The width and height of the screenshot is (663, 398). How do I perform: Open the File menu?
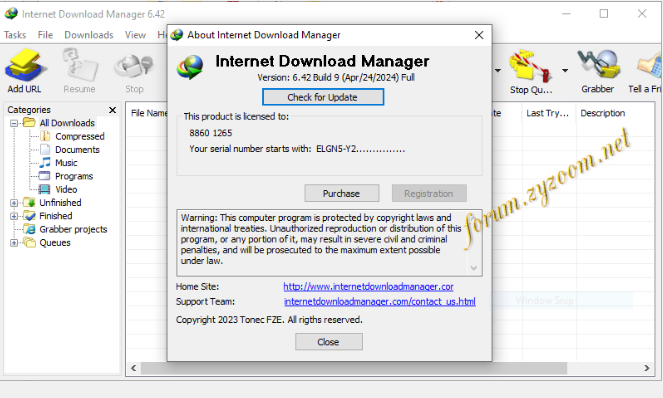(x=45, y=35)
